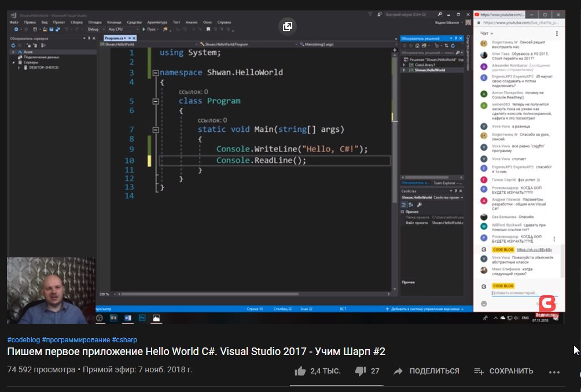Viewport: 581px width, 392px height.
Task: Click the Save icon in Visual Studio toolbar
Action: coord(51,29)
